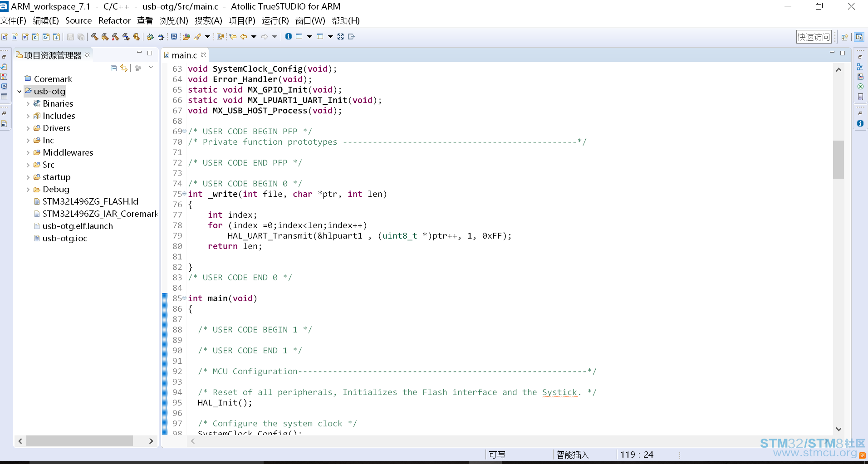868x464 pixels.
Task: Close the main.c editor tab
Action: (203, 55)
